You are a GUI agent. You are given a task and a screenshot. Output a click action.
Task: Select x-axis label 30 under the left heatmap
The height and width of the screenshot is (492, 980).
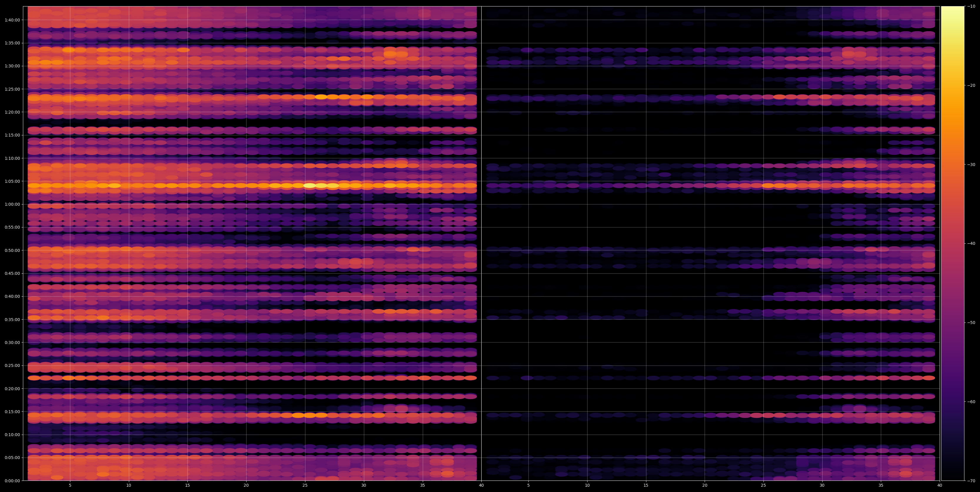point(364,485)
